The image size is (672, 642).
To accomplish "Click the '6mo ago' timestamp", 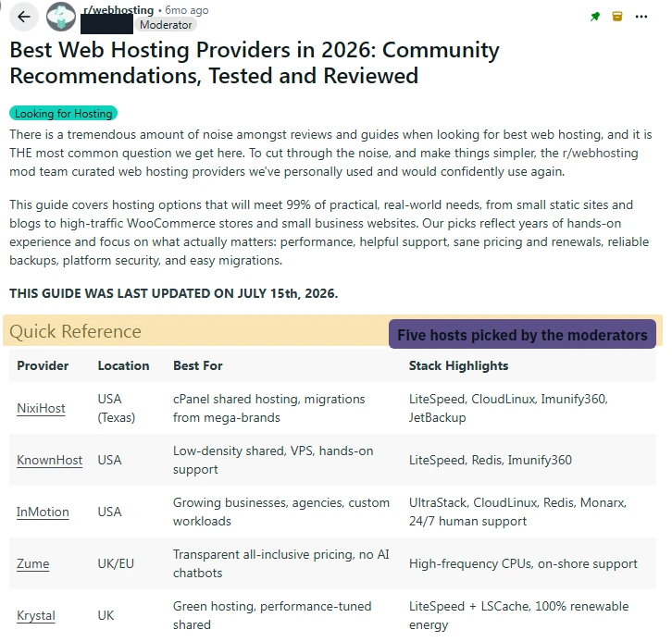I will coord(187,10).
